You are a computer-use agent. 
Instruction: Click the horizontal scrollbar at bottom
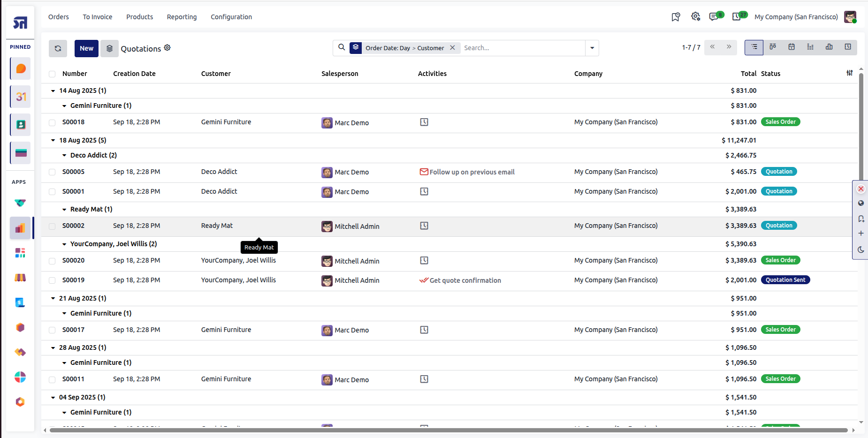(x=448, y=430)
